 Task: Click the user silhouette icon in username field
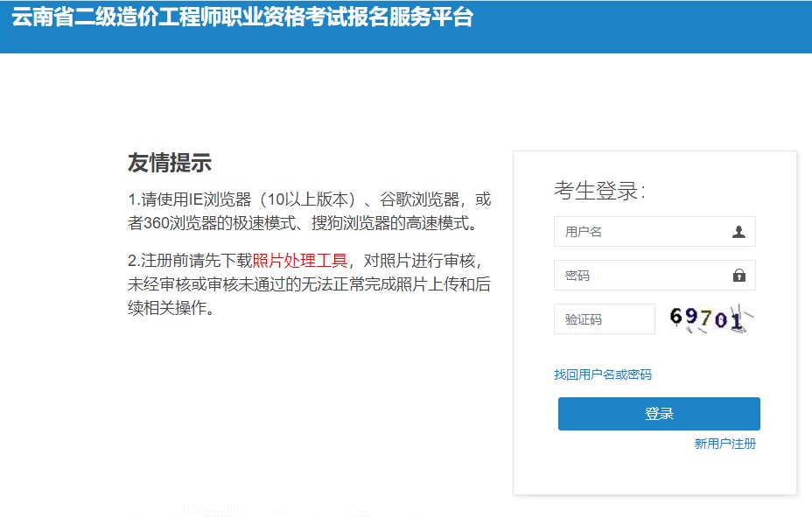pyautogui.click(x=738, y=232)
